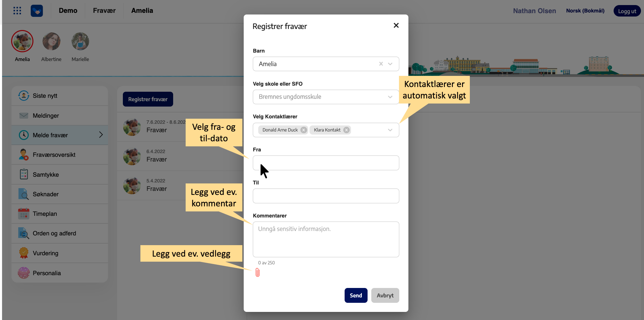
Task: Clear the Amelia selection in Barn
Action: click(x=381, y=64)
